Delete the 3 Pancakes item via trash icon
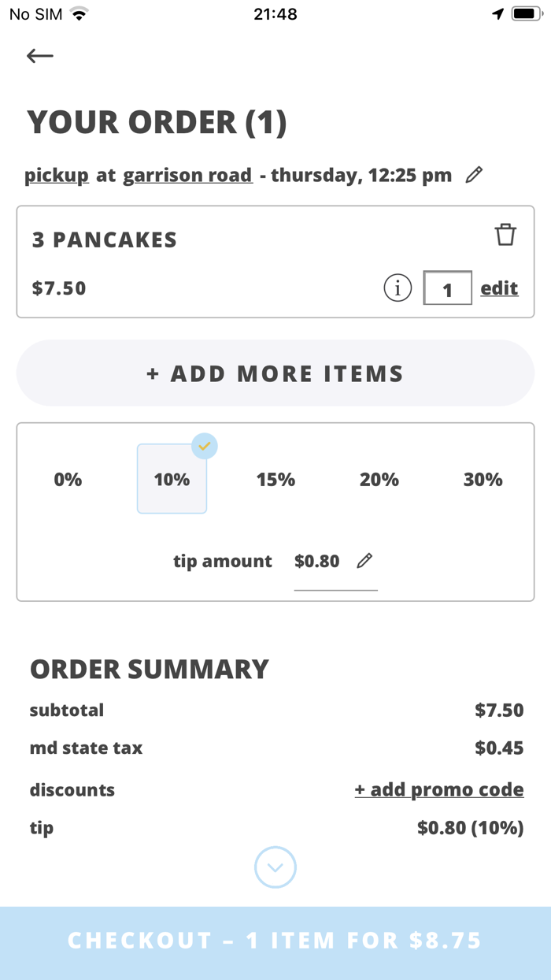 pyautogui.click(x=506, y=235)
